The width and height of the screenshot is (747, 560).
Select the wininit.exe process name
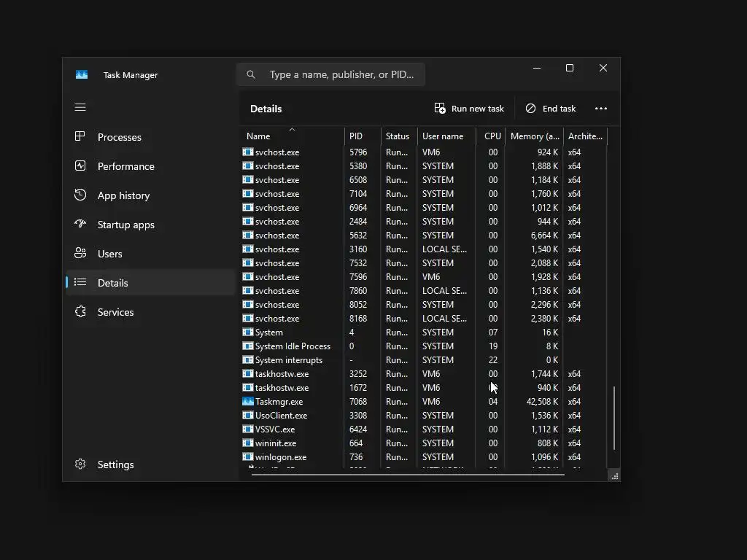pos(275,443)
